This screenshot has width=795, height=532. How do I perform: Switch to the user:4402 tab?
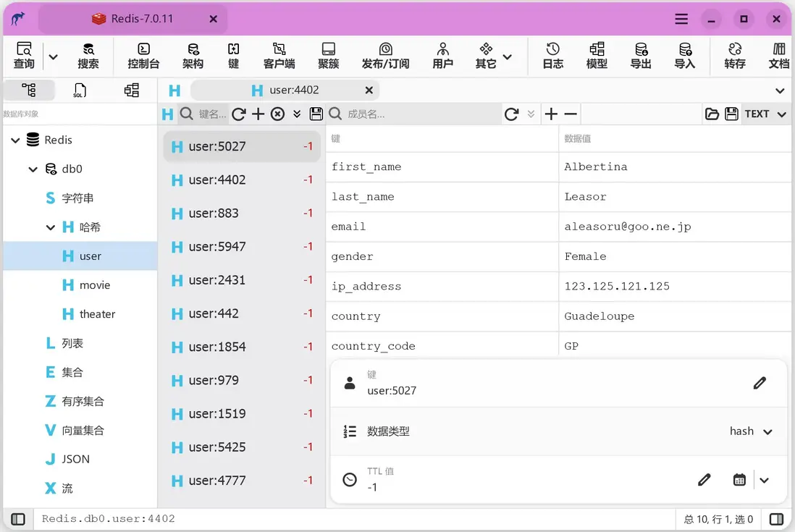coord(285,90)
